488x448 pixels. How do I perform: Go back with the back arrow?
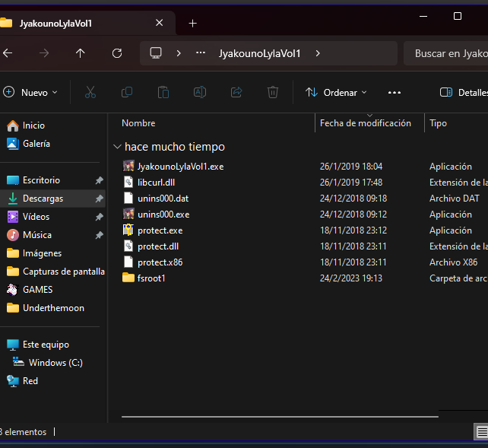click(8, 53)
